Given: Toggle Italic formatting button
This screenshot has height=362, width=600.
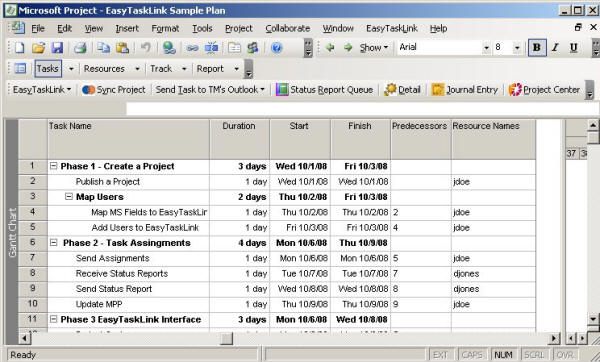Looking at the screenshot, I should click(556, 48).
